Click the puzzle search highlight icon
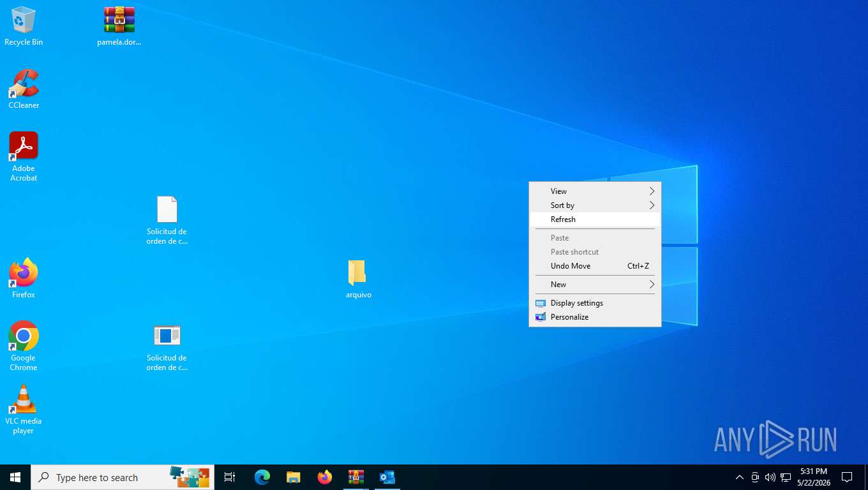 click(x=190, y=477)
